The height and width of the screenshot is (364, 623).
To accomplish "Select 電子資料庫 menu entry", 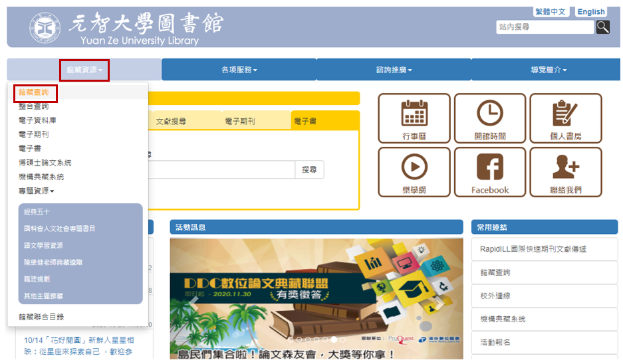I will click(37, 120).
